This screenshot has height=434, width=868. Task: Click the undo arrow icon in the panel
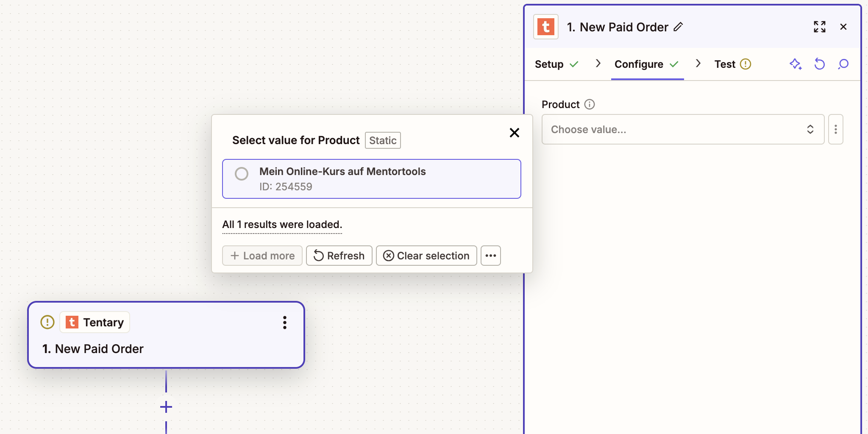tap(819, 64)
